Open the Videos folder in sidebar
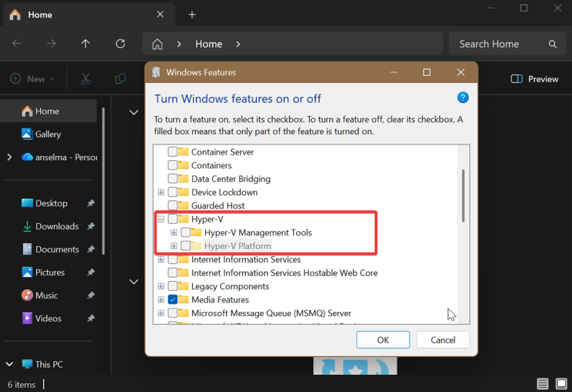Image resolution: width=572 pixels, height=392 pixels. click(48, 318)
